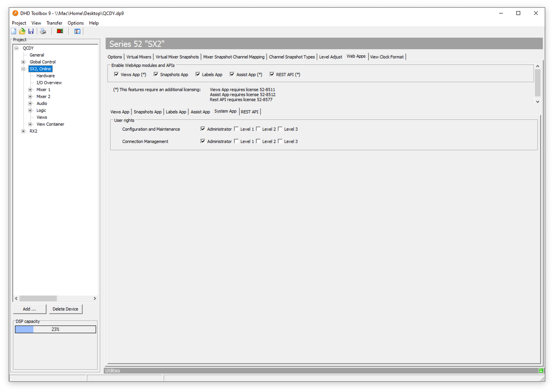Open the checklist options toolbar icon
554x392 pixels.
pyautogui.click(x=77, y=31)
